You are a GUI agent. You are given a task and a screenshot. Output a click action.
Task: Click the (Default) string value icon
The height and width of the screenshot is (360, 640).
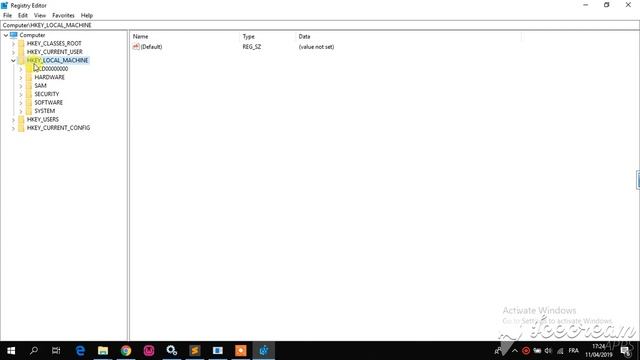(x=136, y=47)
